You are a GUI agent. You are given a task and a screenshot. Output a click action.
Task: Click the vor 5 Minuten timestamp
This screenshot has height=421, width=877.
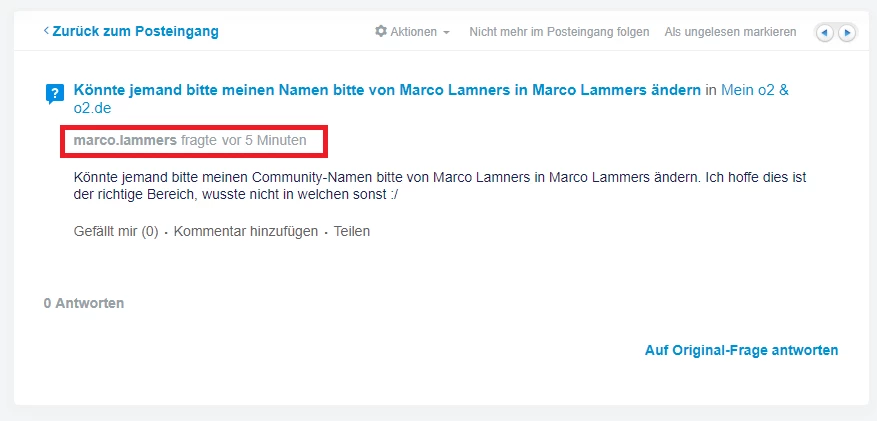tap(264, 141)
